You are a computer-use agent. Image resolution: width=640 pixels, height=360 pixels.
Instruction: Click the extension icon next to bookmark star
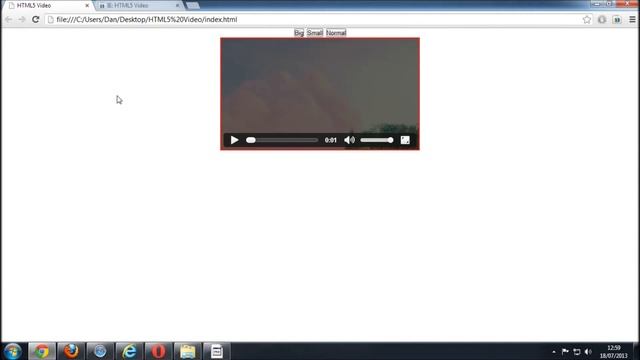(x=602, y=19)
